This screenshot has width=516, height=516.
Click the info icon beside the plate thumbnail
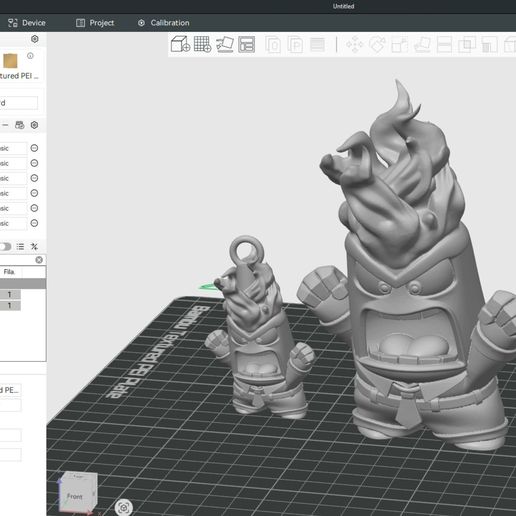[x=30, y=56]
